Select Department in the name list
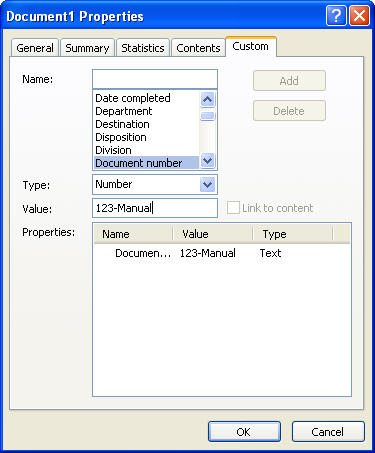 point(147,111)
